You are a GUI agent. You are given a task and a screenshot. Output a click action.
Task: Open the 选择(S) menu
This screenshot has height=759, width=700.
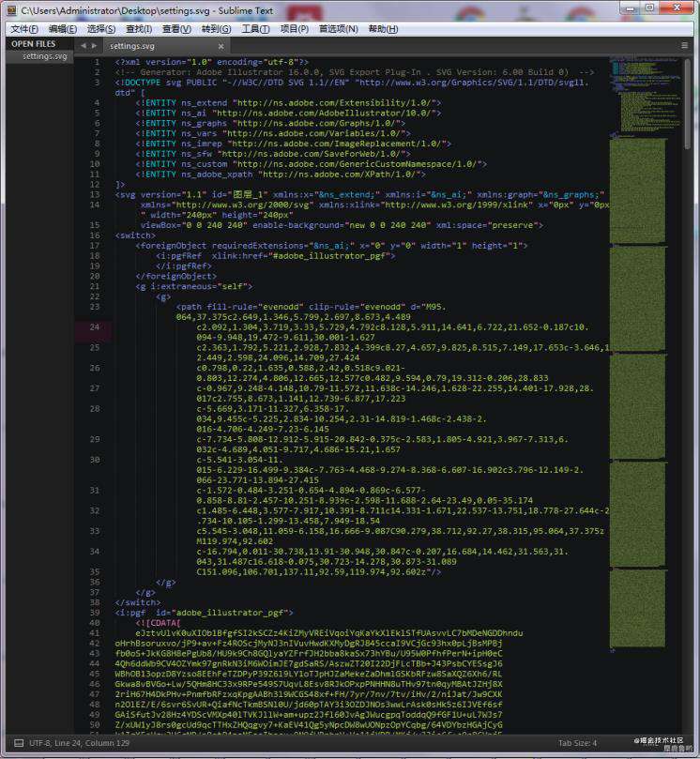(x=101, y=29)
